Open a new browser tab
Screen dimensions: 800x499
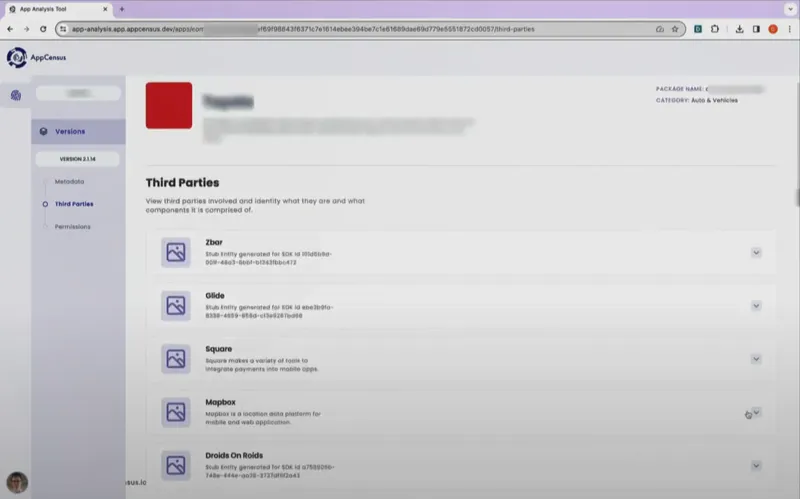[x=121, y=9]
